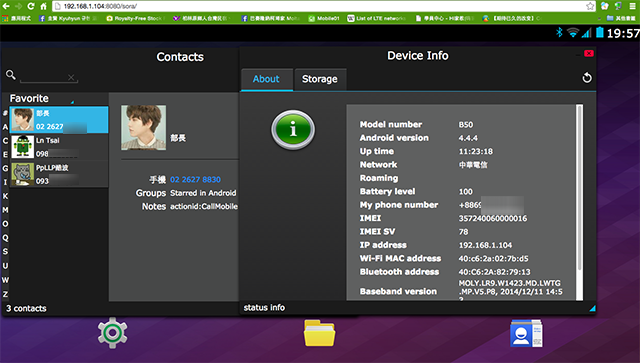Click the Starred in Android group text
The width and height of the screenshot is (640, 363).
pos(203,193)
